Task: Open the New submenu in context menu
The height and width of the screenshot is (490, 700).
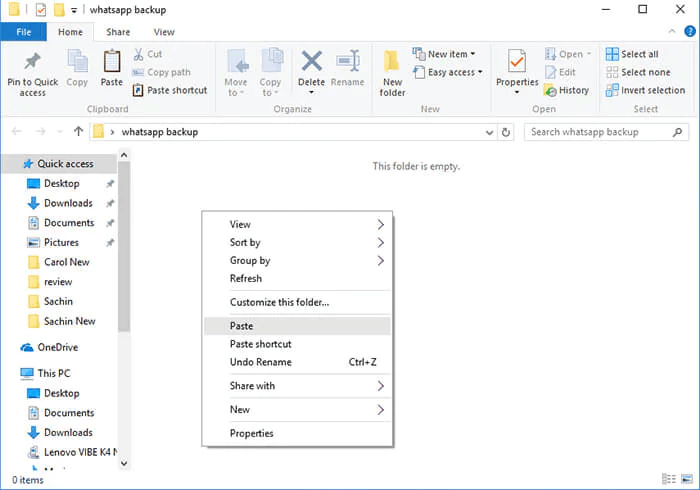Action: click(297, 410)
